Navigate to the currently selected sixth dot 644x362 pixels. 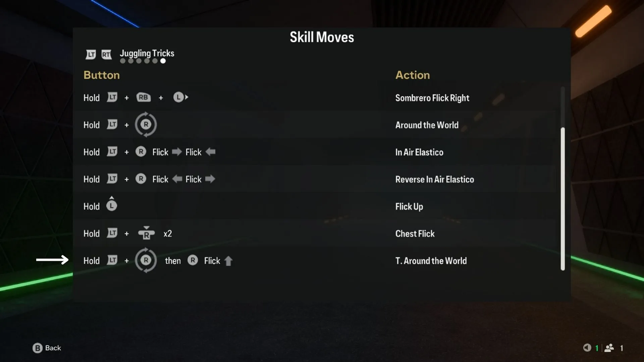[162, 61]
